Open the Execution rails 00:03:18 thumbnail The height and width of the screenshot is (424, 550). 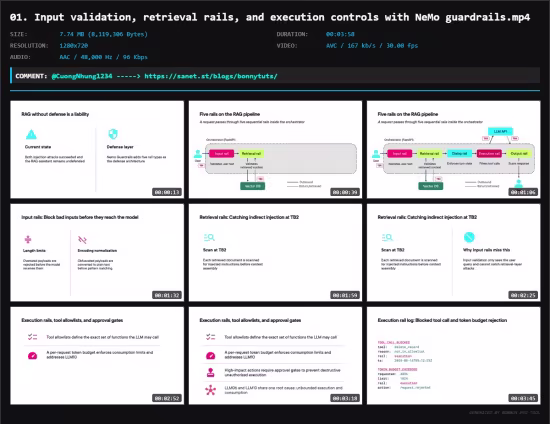pos(275,356)
